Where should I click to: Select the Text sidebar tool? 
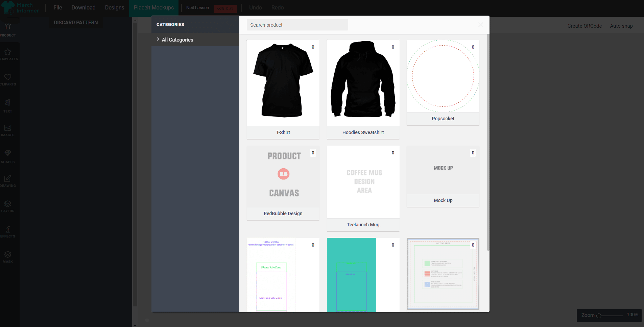pos(8,106)
